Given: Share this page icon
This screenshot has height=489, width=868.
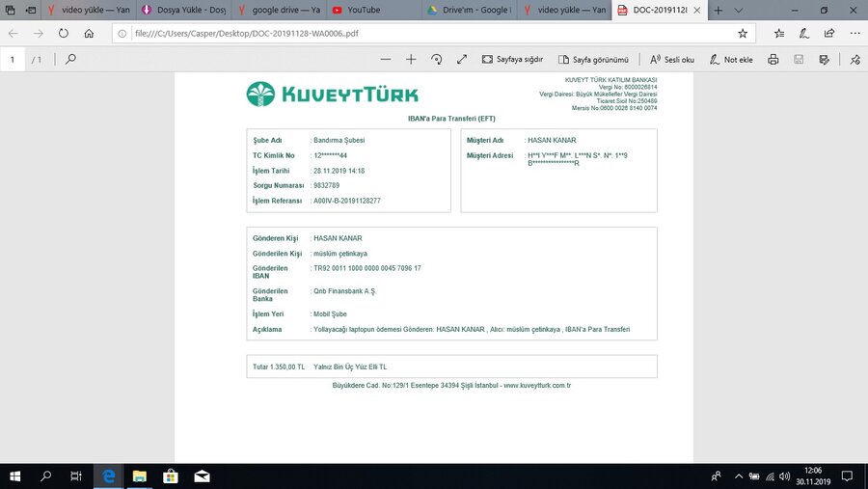Looking at the screenshot, I should (x=829, y=33).
